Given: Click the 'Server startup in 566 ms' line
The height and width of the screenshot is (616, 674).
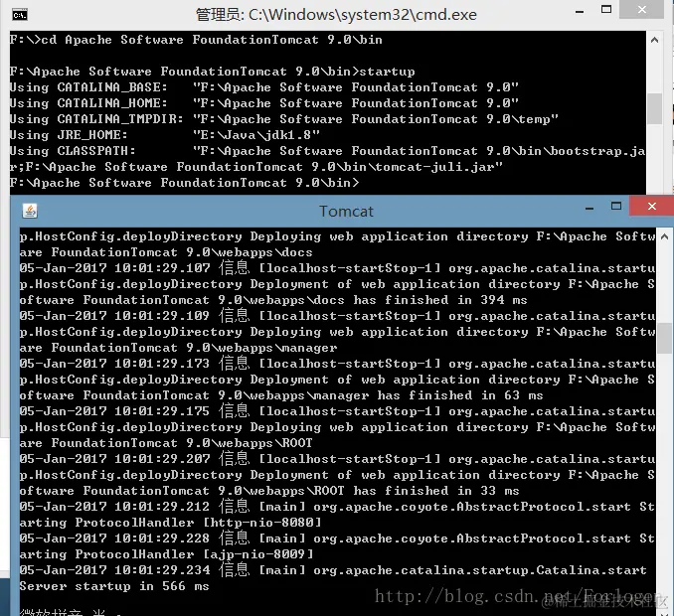Looking at the screenshot, I should (x=114, y=586).
